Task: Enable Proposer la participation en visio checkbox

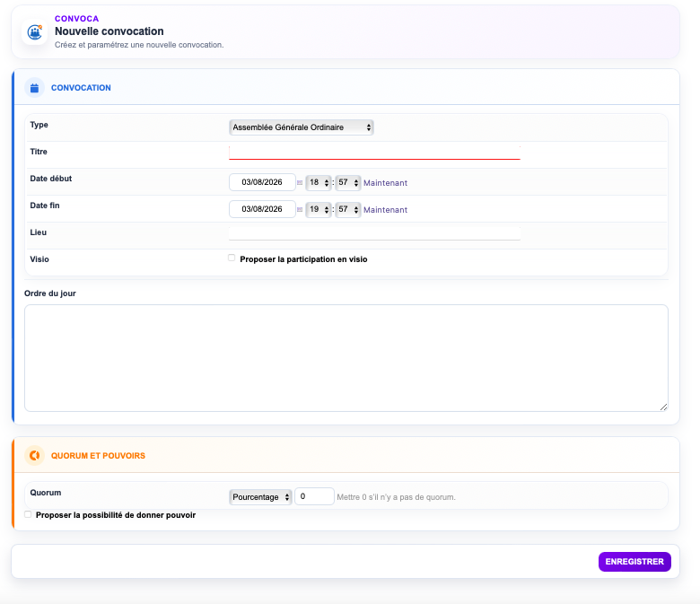Action: (x=232, y=258)
